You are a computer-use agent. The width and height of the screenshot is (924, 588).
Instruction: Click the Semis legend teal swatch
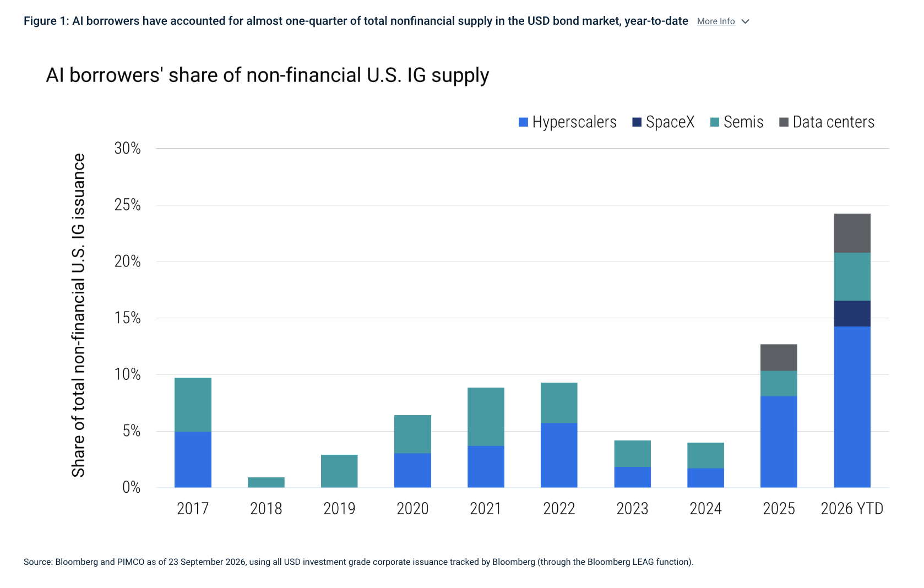(x=715, y=122)
